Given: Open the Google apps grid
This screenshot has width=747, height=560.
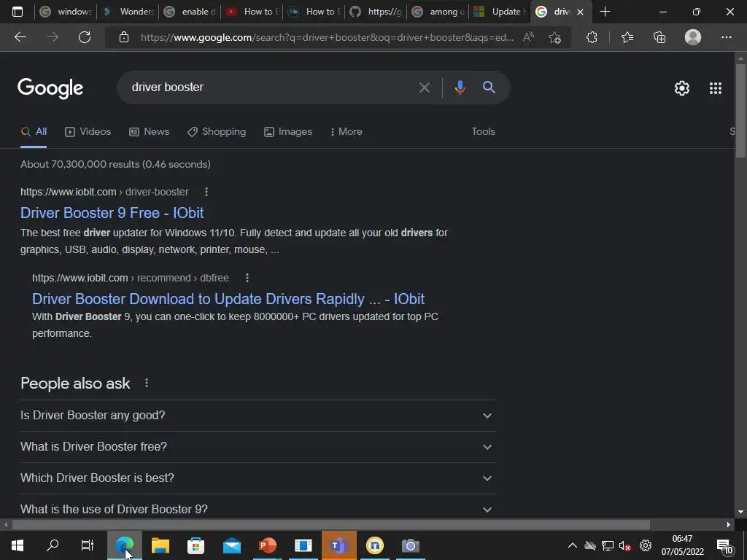Looking at the screenshot, I should (x=716, y=88).
